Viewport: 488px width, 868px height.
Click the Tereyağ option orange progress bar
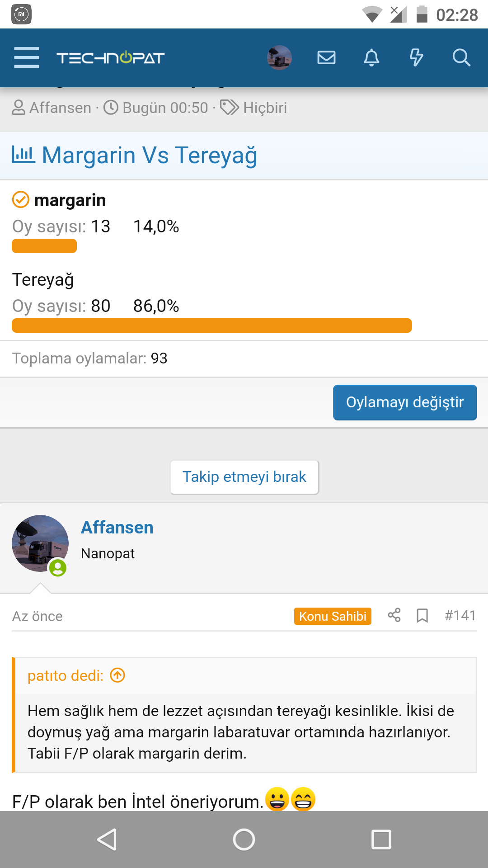coord(211,325)
